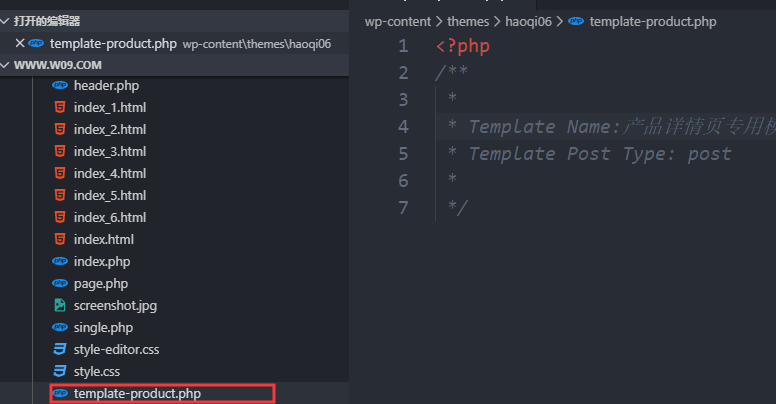Click the CSS icon beside style.css

59,372
